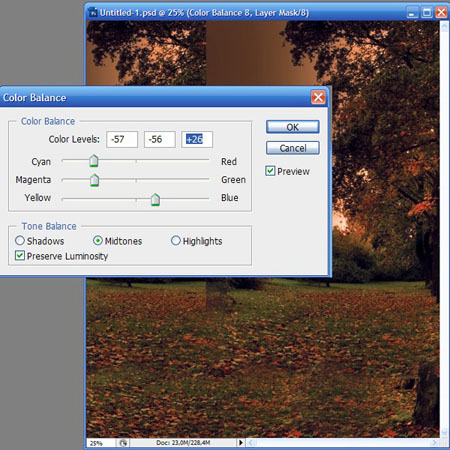
Task: Click the status bar icon next to the zoom value
Action: 123,443
